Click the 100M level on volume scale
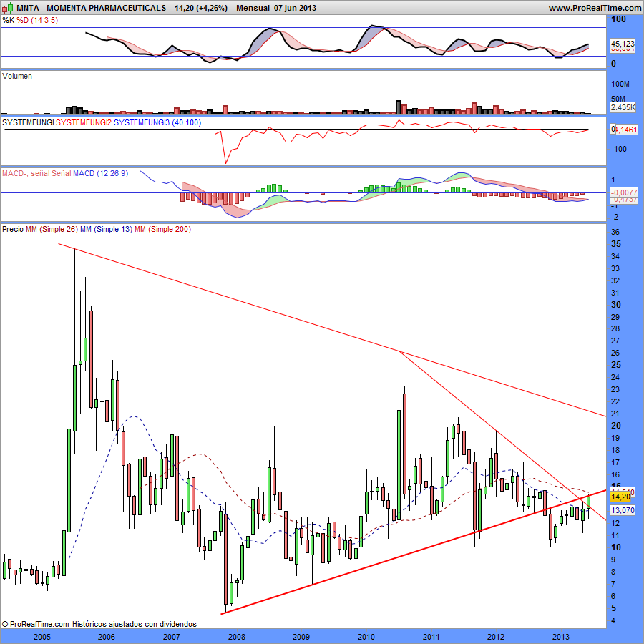 (x=620, y=84)
